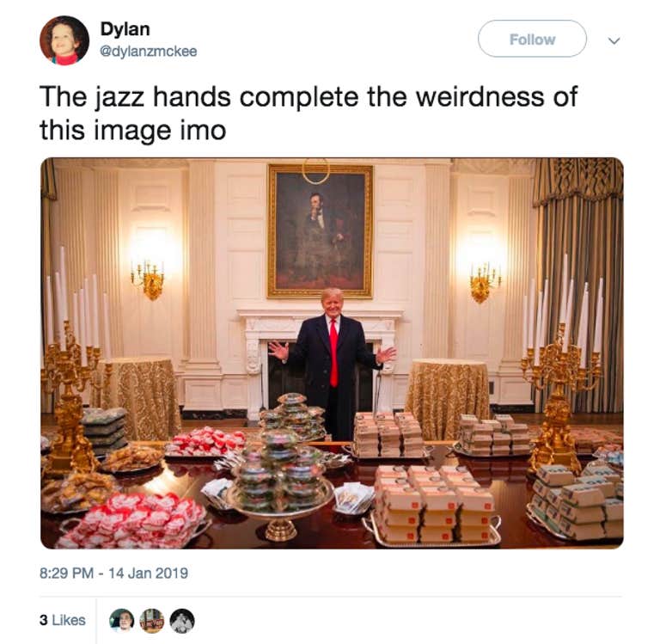The width and height of the screenshot is (660, 644).
Task: Click the right glowing wall sconce
Action: pyautogui.click(x=484, y=280)
